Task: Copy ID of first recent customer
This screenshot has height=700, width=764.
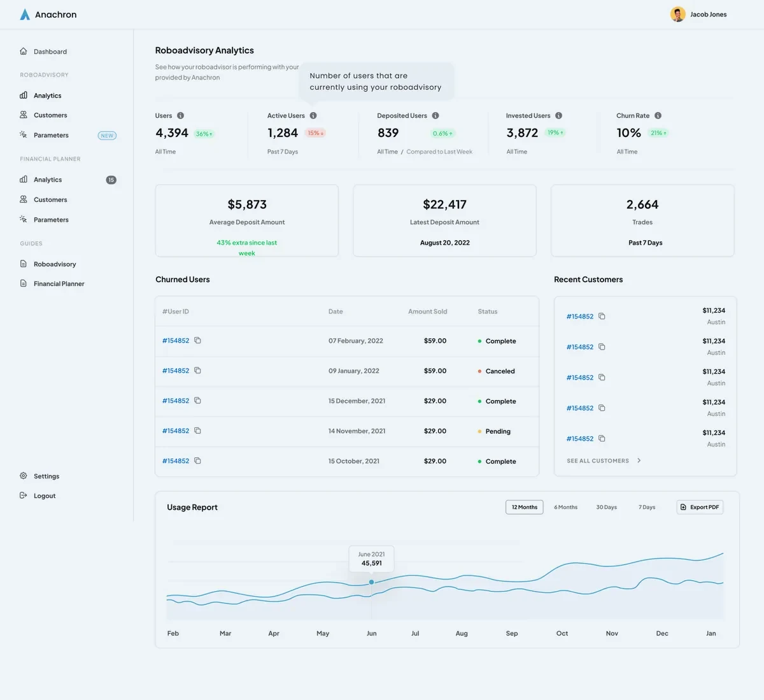Action: [x=602, y=316]
